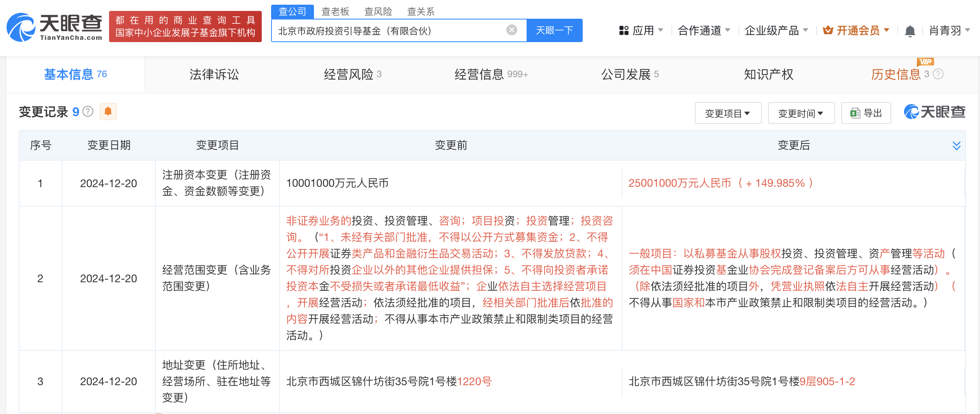
Task: Click the 天眼一下 search button
Action: [555, 30]
